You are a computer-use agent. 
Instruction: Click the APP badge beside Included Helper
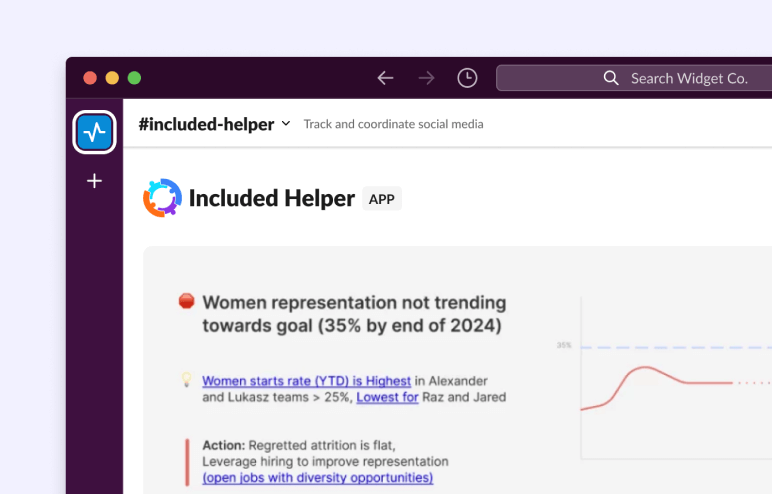click(x=381, y=199)
